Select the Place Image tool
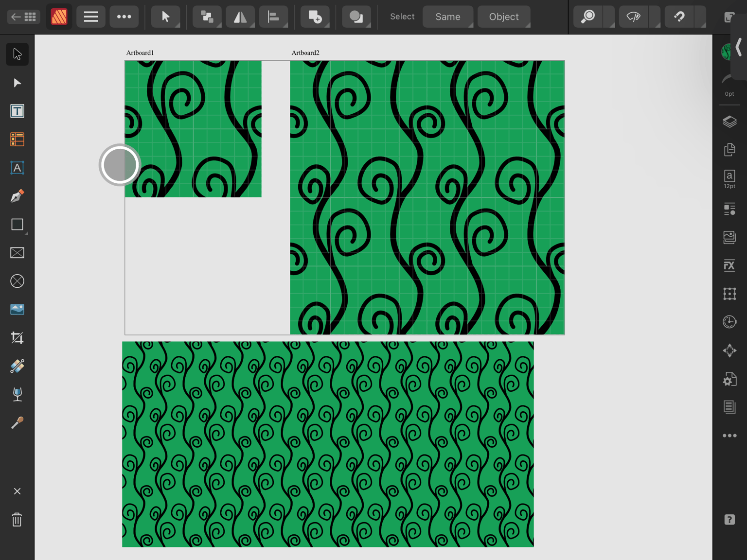The height and width of the screenshot is (560, 747). (17, 309)
